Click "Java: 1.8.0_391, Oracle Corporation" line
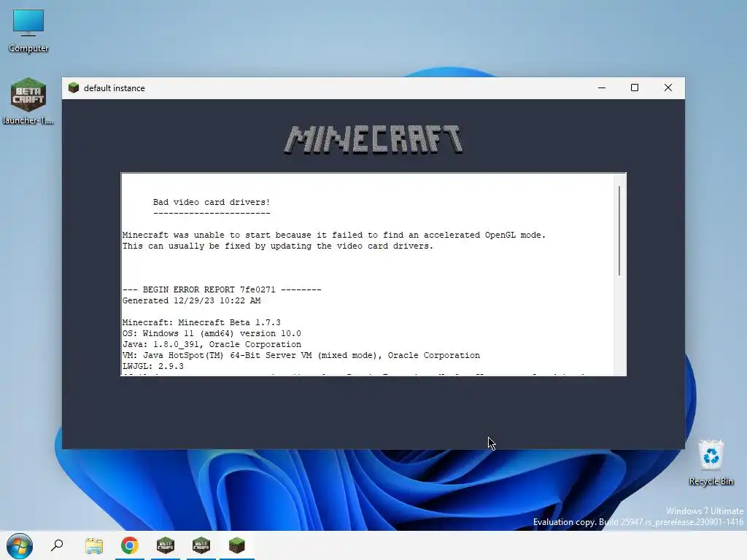The image size is (747, 560). 212,344
